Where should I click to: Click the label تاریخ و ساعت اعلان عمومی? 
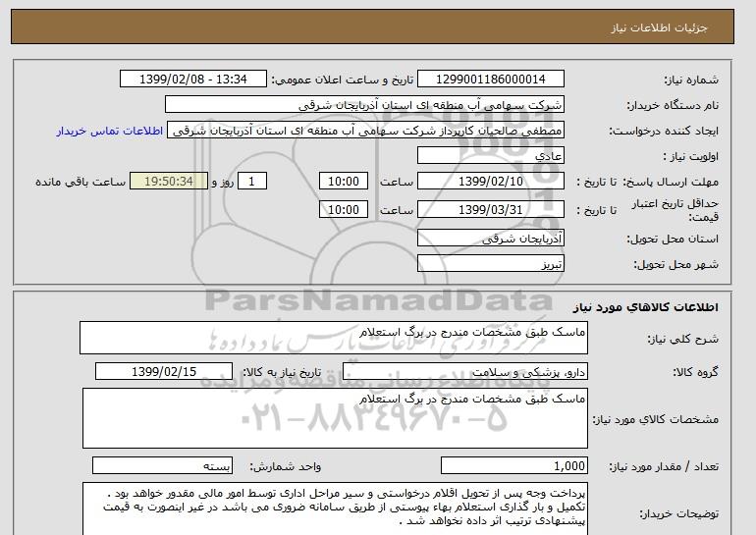343,80
